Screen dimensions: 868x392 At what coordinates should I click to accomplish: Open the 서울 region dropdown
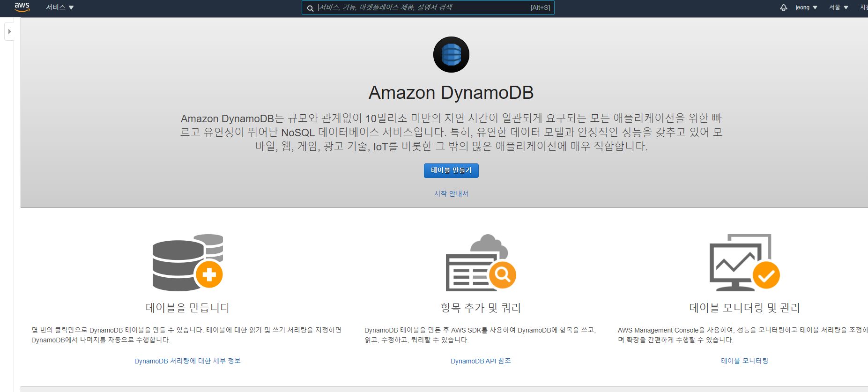[x=838, y=7]
